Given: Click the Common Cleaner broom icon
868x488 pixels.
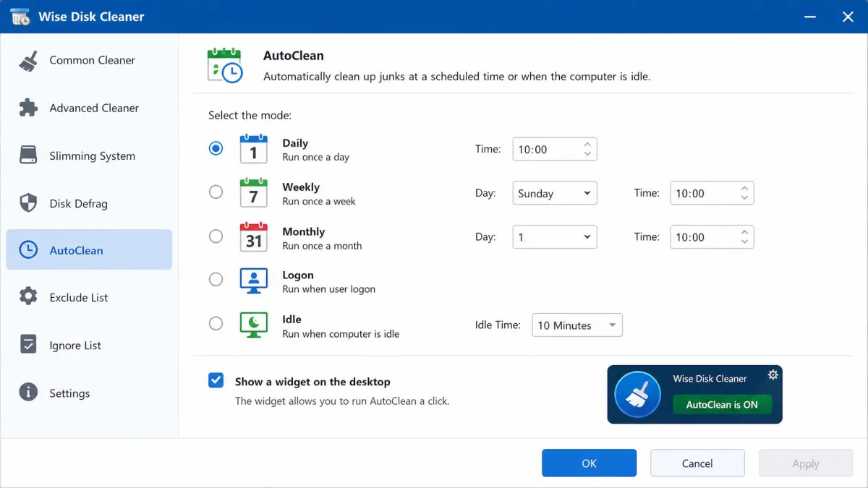Looking at the screenshot, I should pos(28,61).
